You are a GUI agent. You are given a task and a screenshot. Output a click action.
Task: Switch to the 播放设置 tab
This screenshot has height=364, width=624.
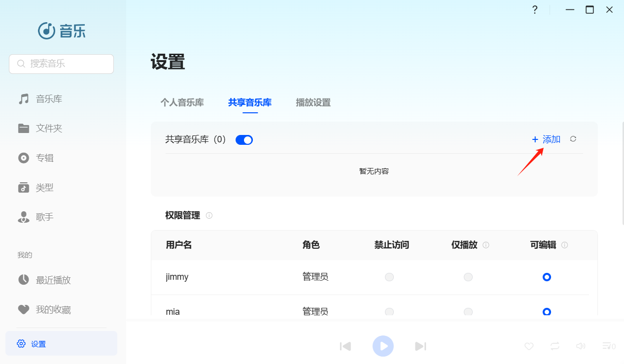point(313,102)
